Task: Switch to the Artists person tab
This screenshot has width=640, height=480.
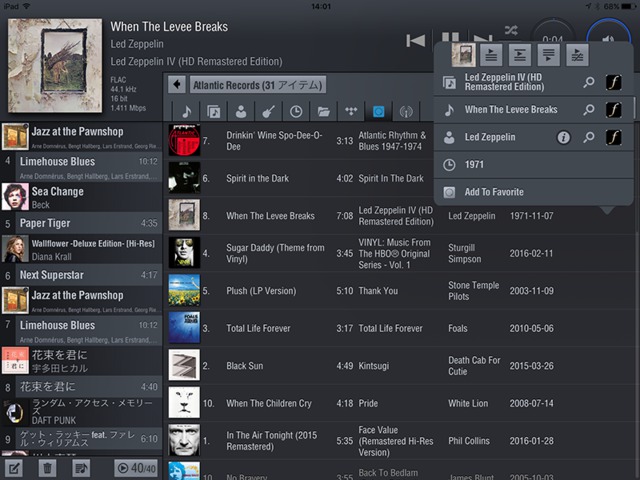Action: coord(241,111)
